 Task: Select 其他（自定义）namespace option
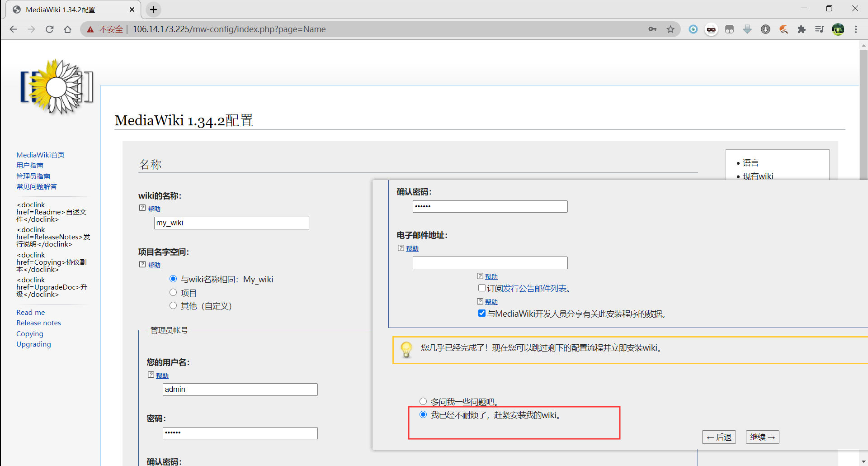(173, 305)
